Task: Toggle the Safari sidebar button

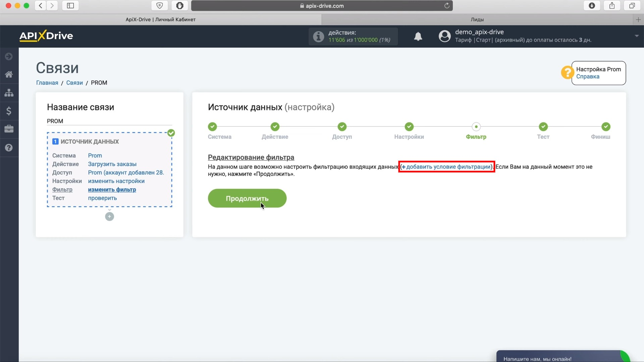Action: (x=70, y=6)
